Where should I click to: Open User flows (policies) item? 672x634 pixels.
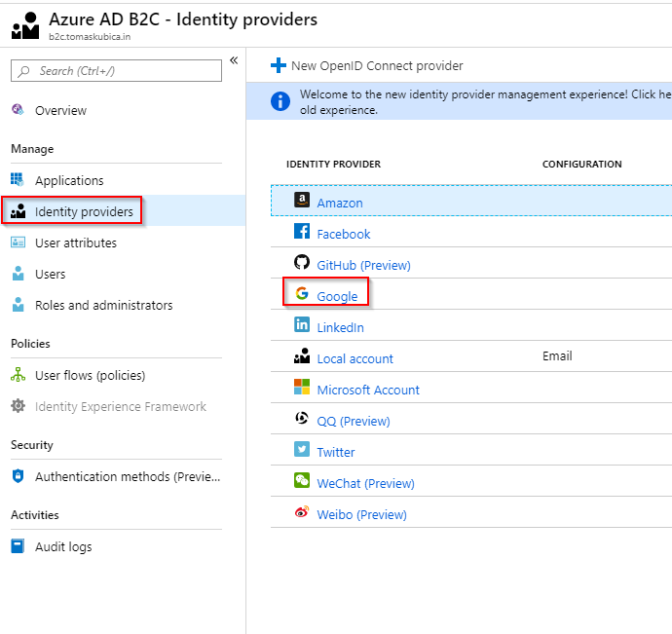click(x=90, y=376)
